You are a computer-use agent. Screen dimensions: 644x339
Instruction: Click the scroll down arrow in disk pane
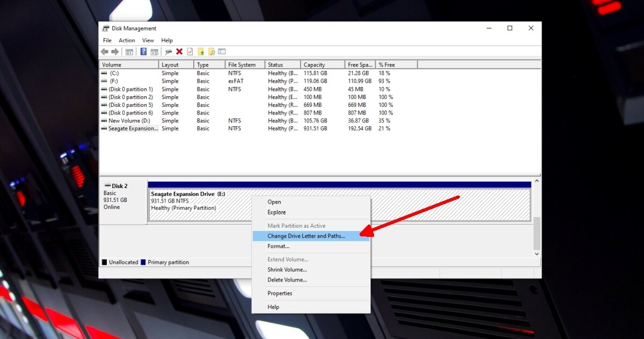[536, 254]
